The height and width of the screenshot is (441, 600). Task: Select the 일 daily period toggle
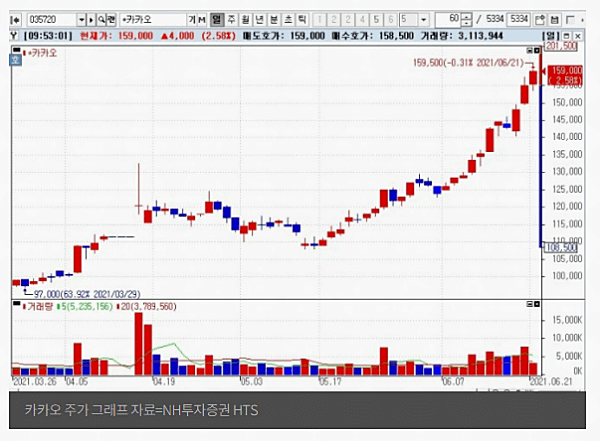point(217,20)
